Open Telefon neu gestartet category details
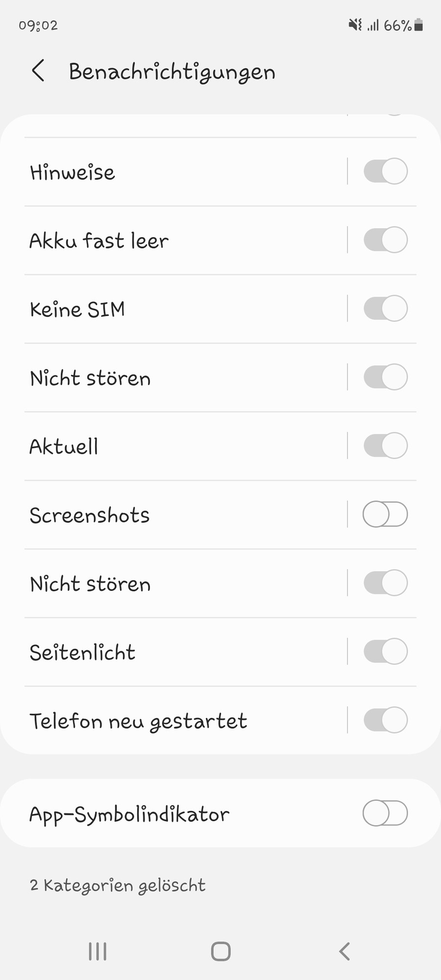The width and height of the screenshot is (441, 980). pos(138,721)
